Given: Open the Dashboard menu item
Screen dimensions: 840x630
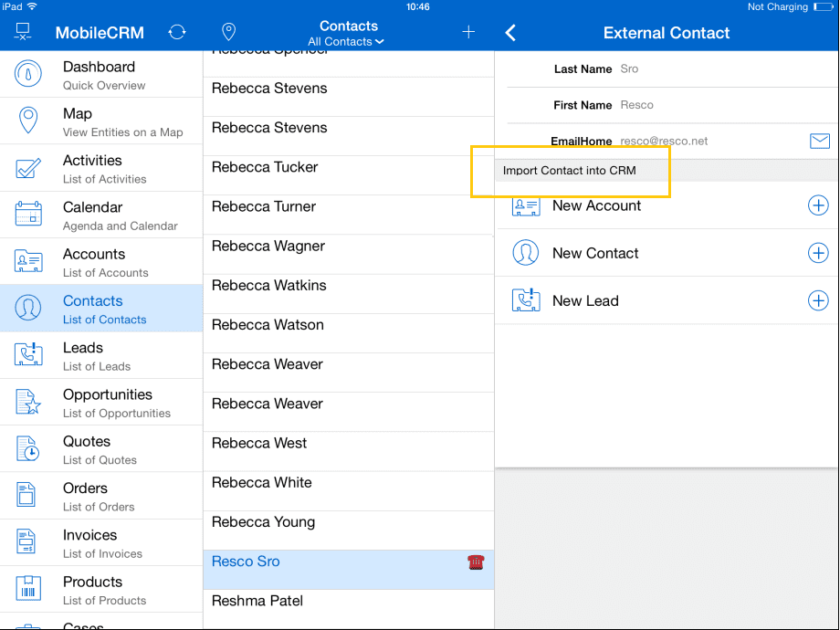Looking at the screenshot, I should pos(100,75).
